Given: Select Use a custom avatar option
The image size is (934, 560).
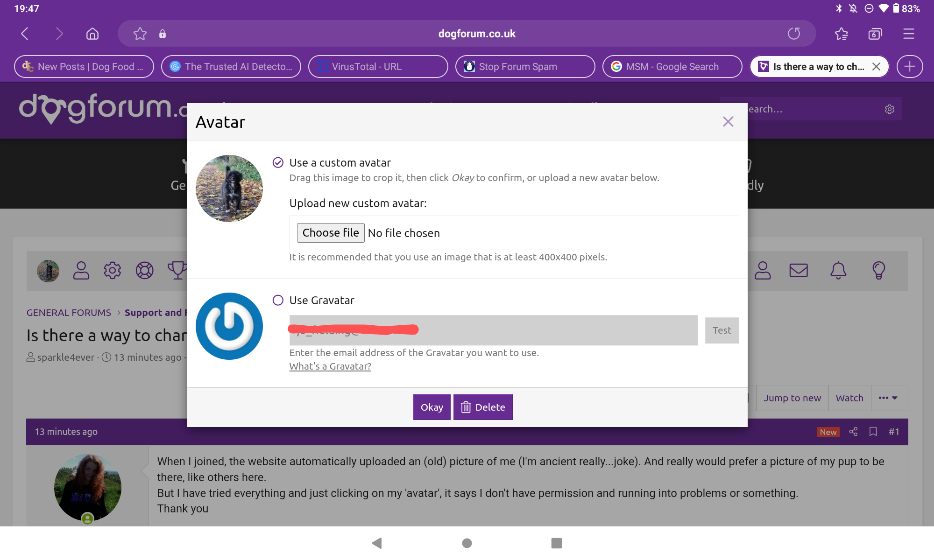Looking at the screenshot, I should [x=278, y=162].
